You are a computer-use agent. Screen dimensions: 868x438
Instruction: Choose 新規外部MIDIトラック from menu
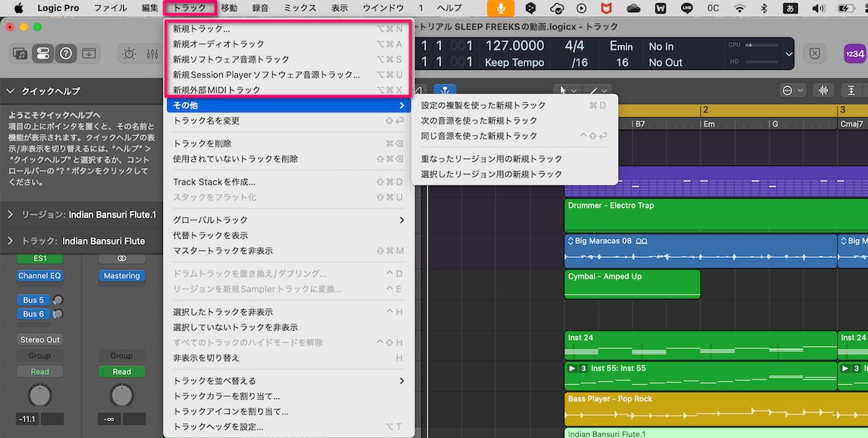tap(289, 90)
